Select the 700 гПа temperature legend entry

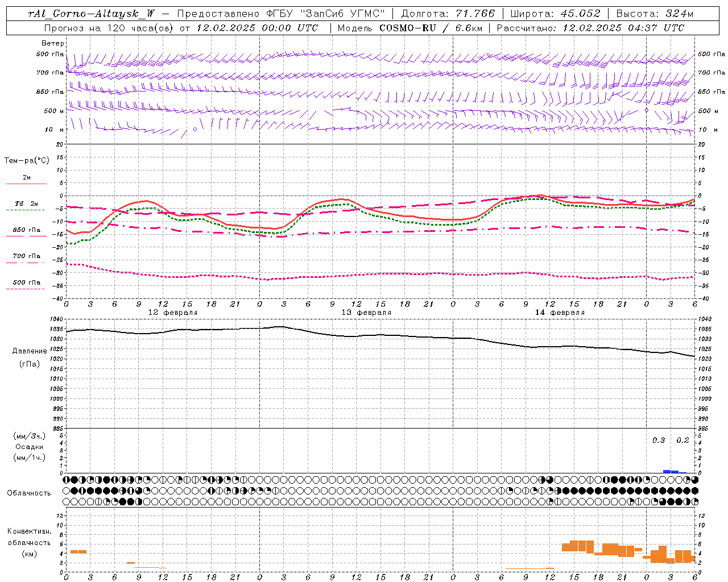point(27,256)
